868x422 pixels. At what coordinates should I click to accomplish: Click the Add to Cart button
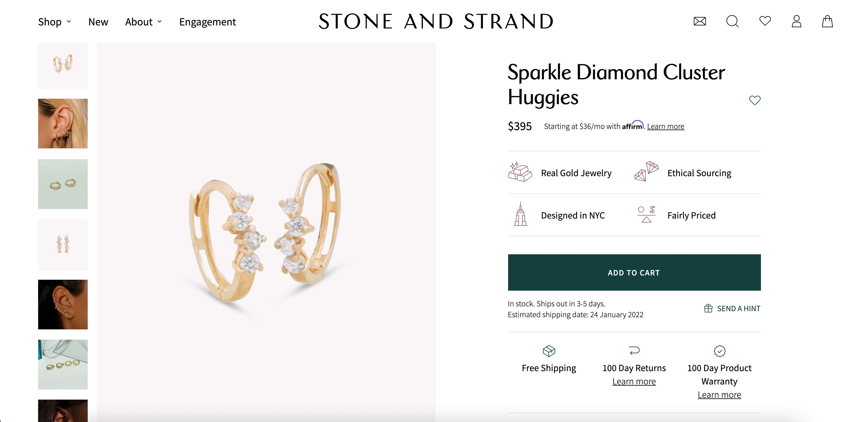coord(634,272)
